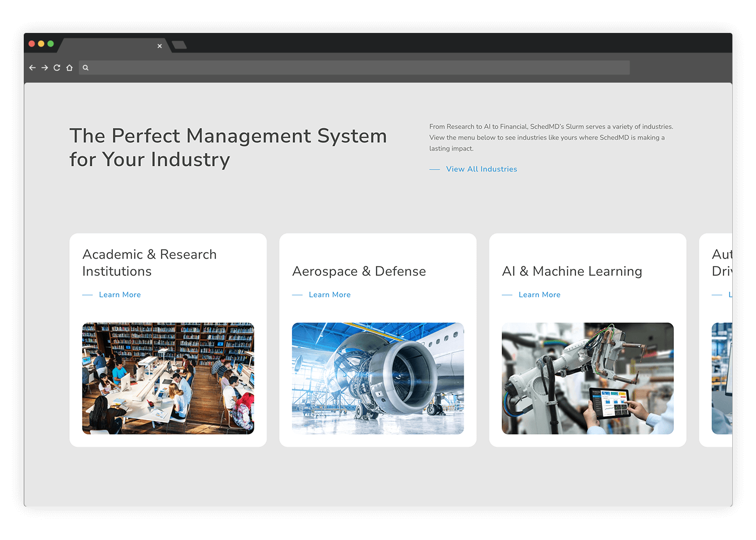This screenshot has height=540, width=756.
Task: Reload the page with the refresh icon
Action: pyautogui.click(x=57, y=67)
